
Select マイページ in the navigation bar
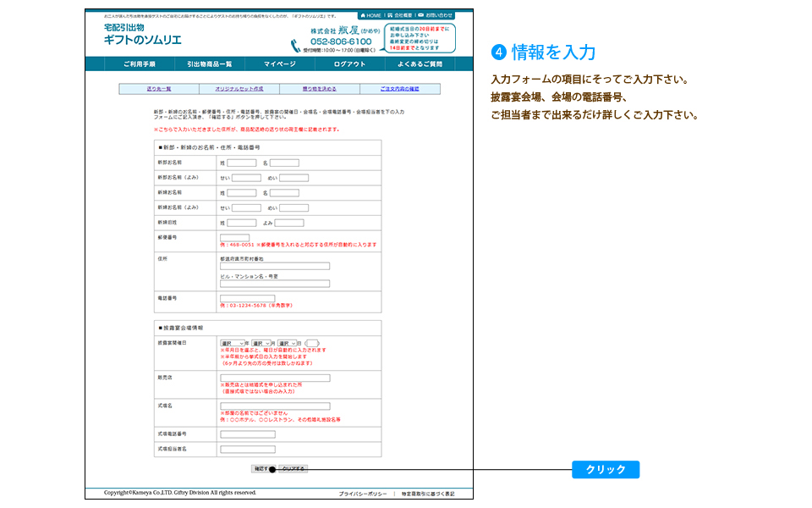[x=279, y=63]
